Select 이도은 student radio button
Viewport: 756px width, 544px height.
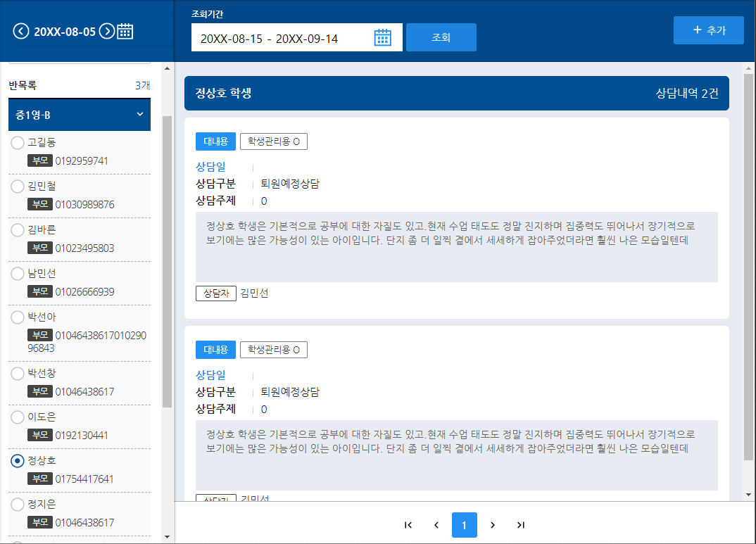(x=18, y=417)
